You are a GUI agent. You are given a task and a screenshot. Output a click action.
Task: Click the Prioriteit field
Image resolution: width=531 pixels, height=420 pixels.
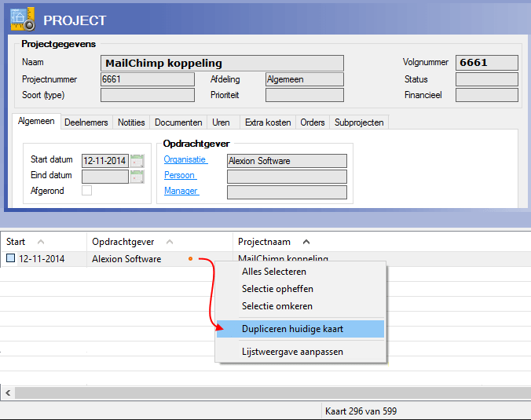pyautogui.click(x=305, y=95)
